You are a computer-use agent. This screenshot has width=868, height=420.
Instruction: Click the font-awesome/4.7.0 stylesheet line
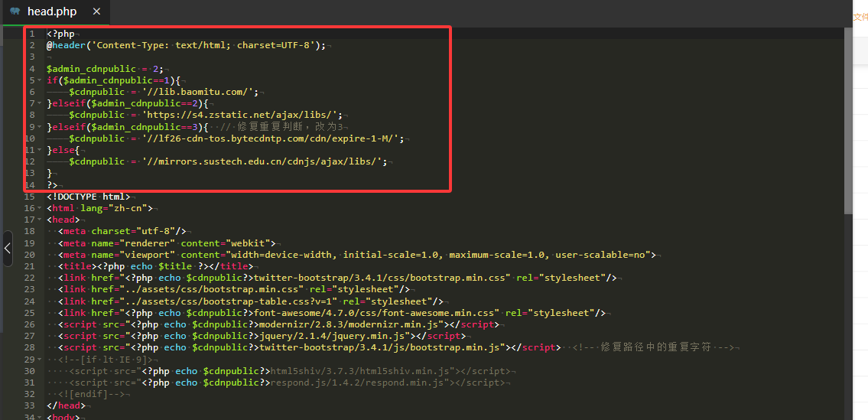pos(332,313)
